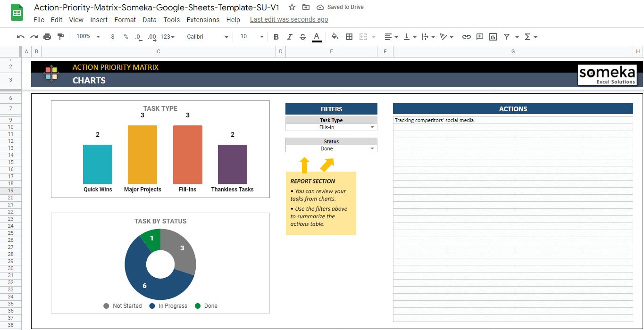Insert a link
This screenshot has height=330, width=644.
tap(467, 36)
